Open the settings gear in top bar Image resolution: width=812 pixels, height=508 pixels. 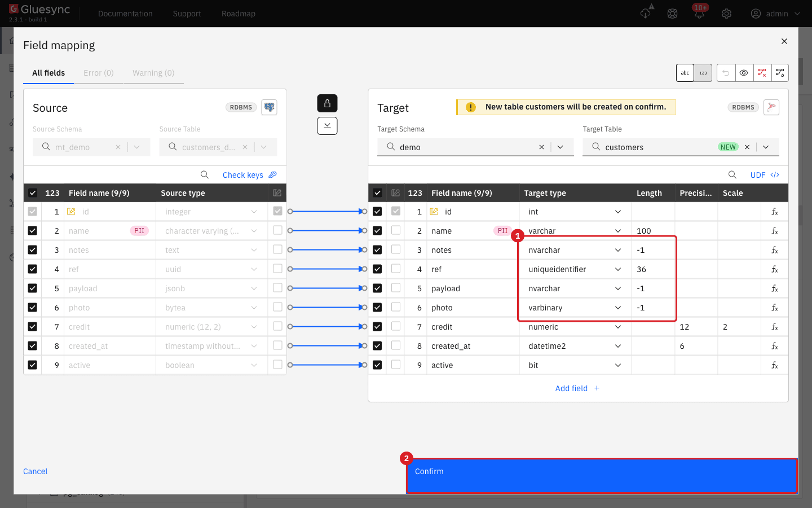coord(726,14)
